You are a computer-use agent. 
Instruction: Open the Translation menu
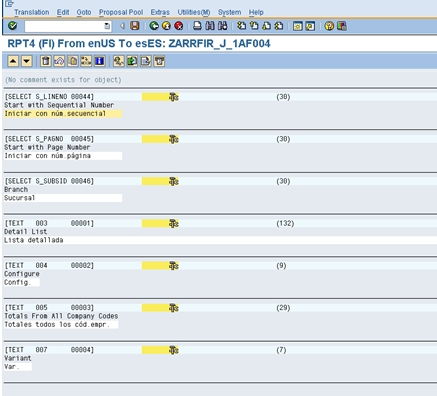pyautogui.click(x=32, y=12)
